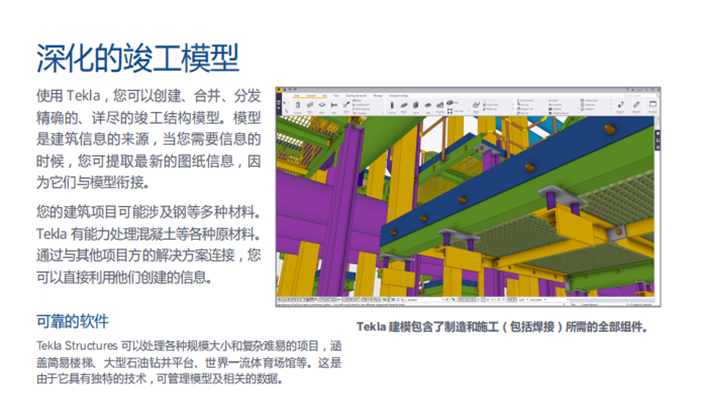This screenshot has width=701, height=412.
Task: Select the concrete Footing tool
Action: (440, 106)
